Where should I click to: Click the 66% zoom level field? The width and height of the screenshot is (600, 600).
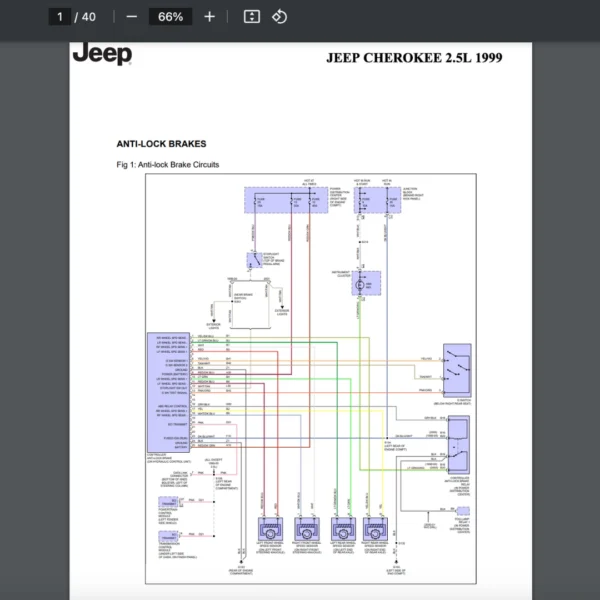tap(170, 16)
